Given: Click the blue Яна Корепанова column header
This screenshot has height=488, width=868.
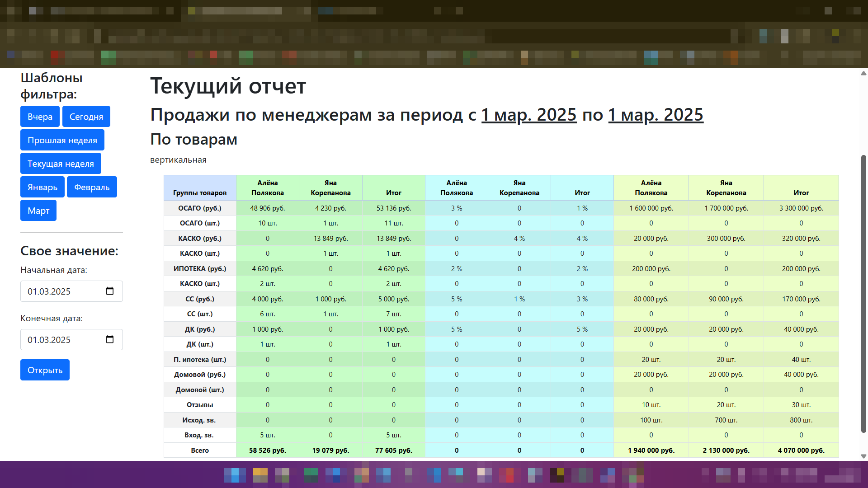Looking at the screenshot, I should coord(519,188).
